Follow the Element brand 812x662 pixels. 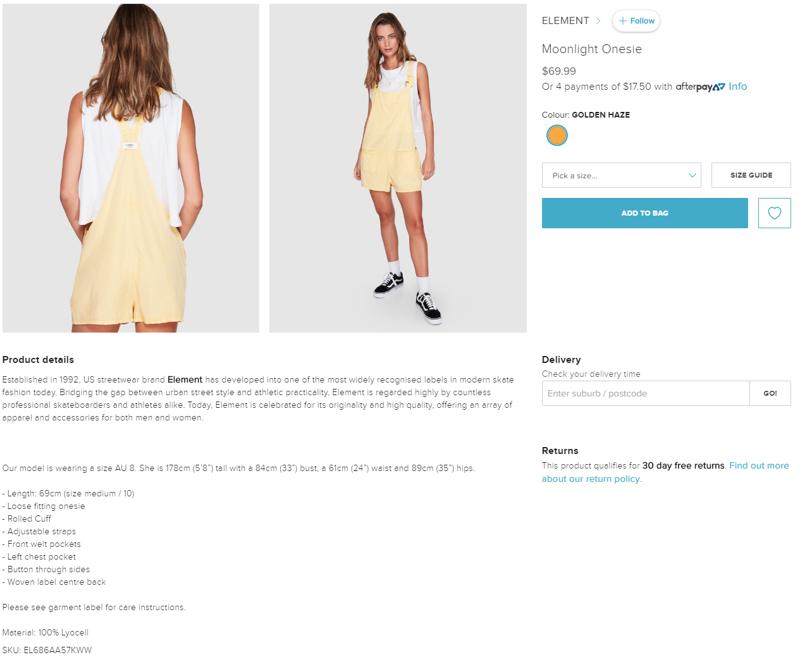point(636,21)
